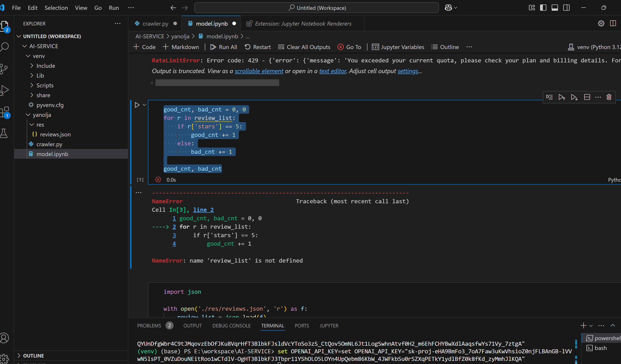Screen dimensions: 621x364
Task: Toggle the bottom panel visibility
Action: point(555,8)
